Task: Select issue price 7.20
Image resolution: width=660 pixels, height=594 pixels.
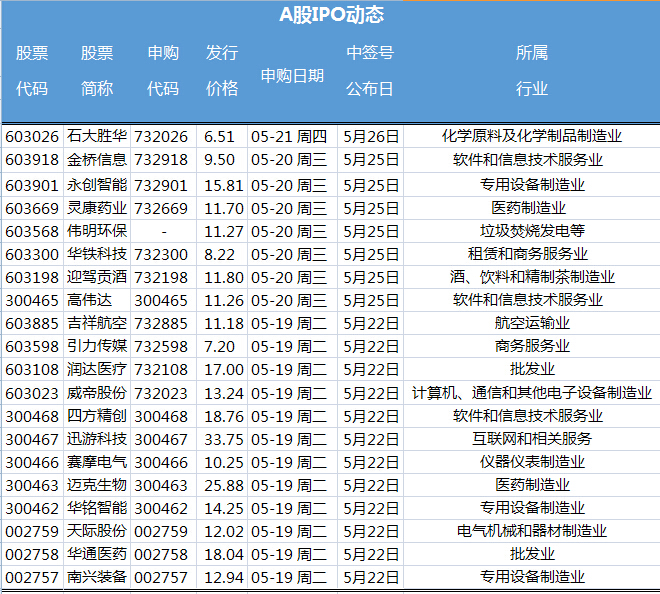Action: (x=219, y=347)
